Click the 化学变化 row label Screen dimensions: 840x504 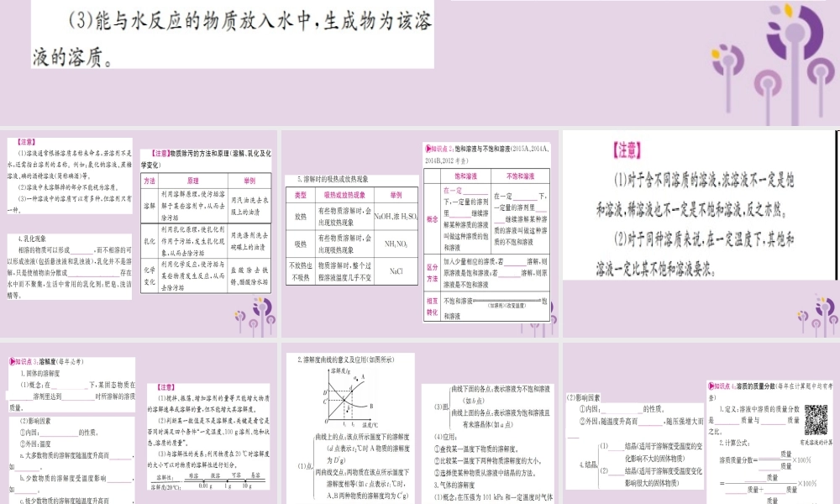coord(150,276)
